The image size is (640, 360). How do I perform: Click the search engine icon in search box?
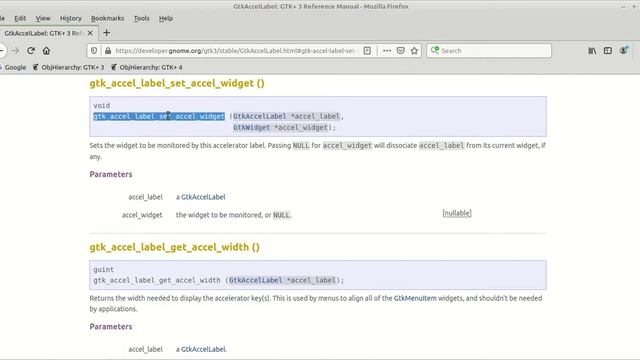435,50
